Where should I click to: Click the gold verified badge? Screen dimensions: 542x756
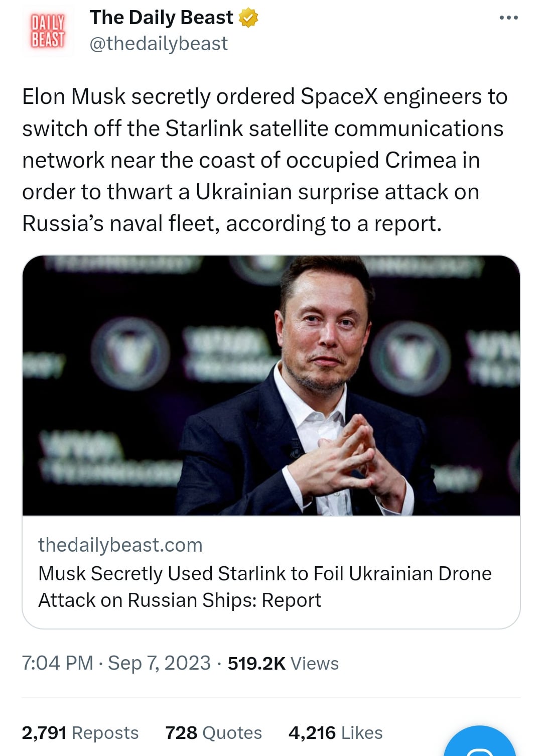[248, 18]
